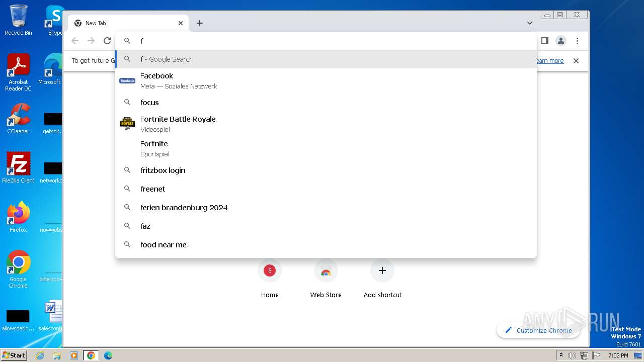This screenshot has height=362, width=644.
Task: Go forward with the forward arrow
Action: (91, 41)
